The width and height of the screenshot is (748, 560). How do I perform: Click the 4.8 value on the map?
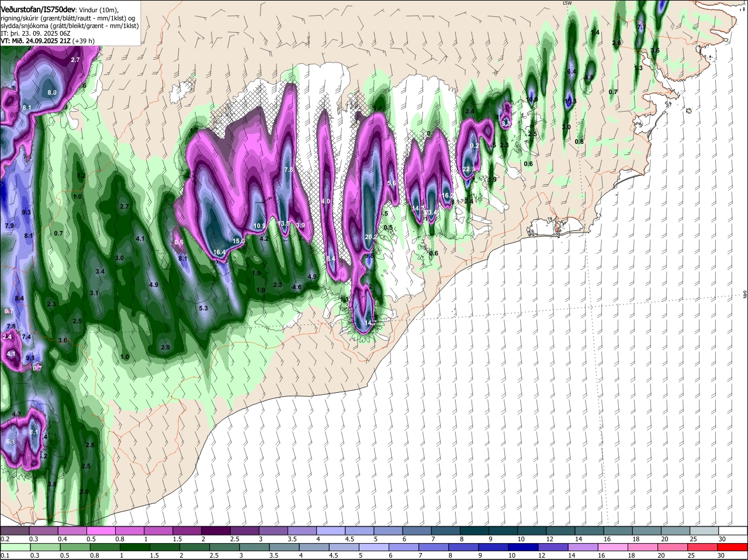[590, 77]
